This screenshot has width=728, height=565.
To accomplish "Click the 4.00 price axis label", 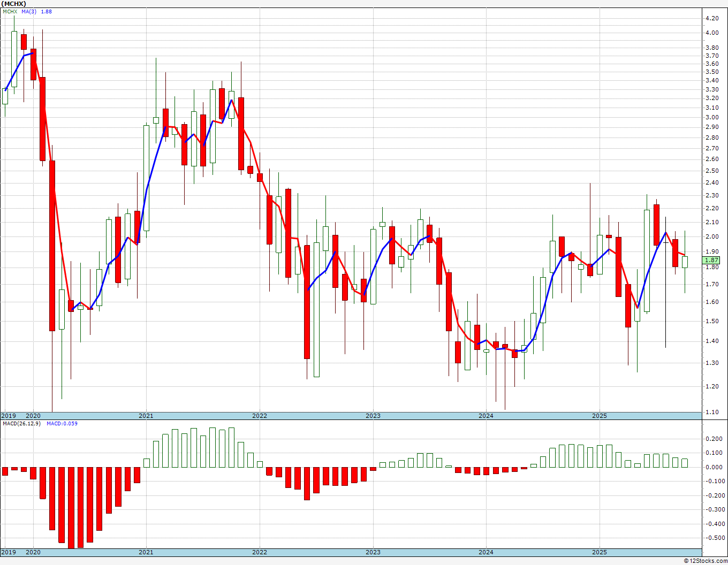I will [712, 33].
